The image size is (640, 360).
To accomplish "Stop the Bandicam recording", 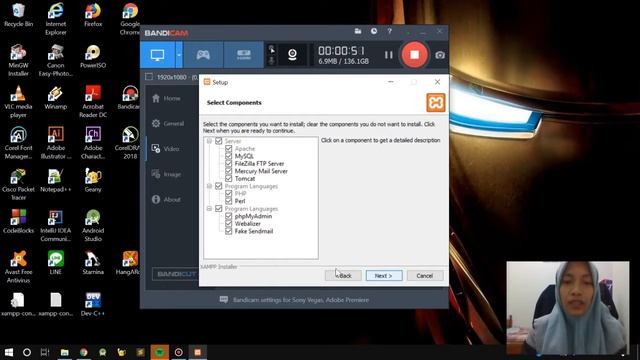I will pos(414,55).
